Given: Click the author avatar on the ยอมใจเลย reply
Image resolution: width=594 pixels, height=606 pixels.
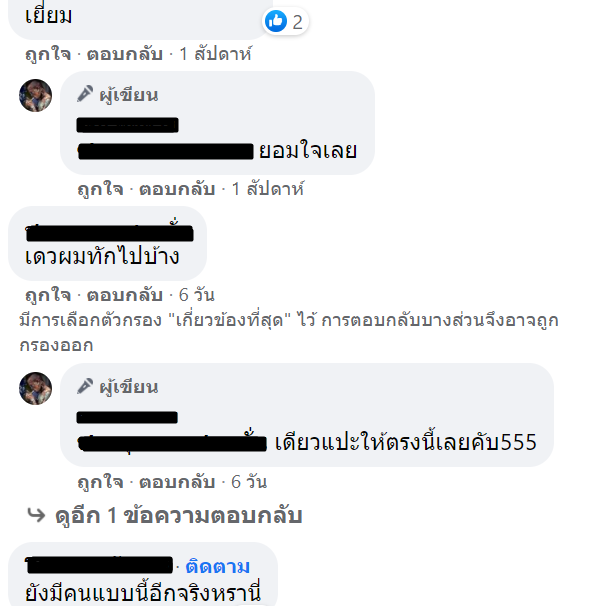Looking at the screenshot, I should [x=36, y=95].
